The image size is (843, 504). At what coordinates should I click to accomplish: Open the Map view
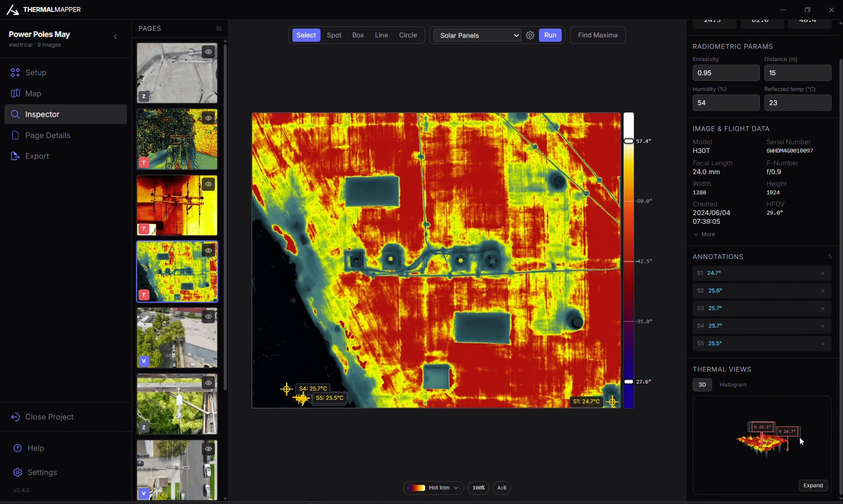65,93
